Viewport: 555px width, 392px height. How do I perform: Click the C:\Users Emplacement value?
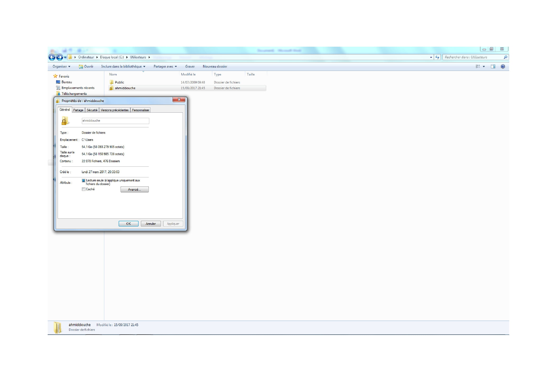(88, 140)
